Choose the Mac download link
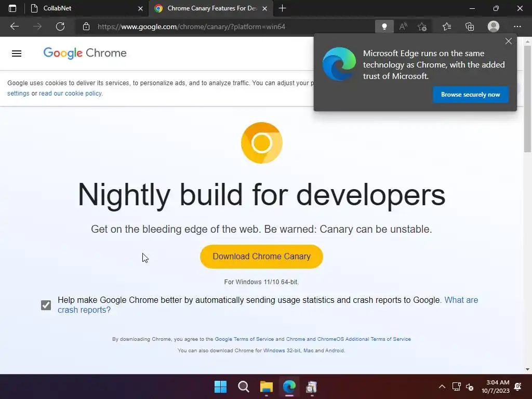 click(x=309, y=351)
